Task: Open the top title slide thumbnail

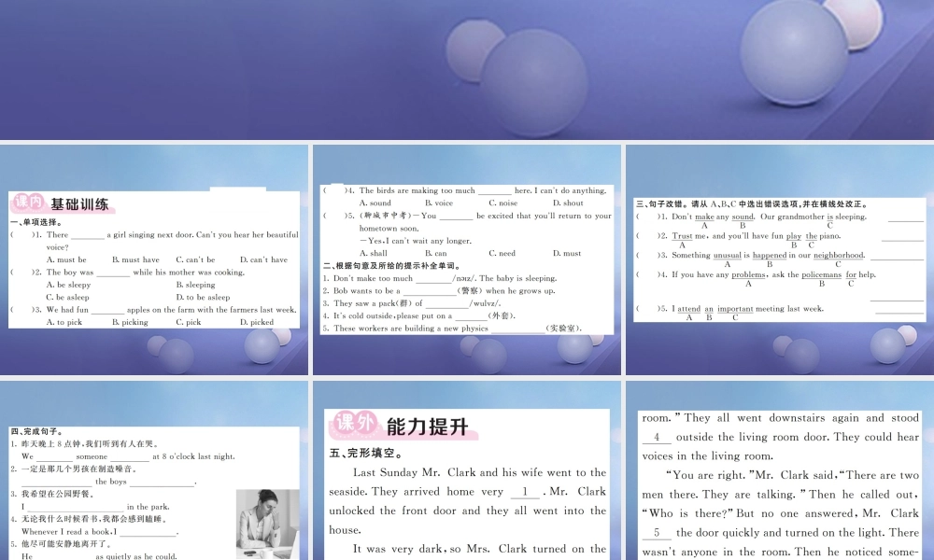Action: [467, 70]
